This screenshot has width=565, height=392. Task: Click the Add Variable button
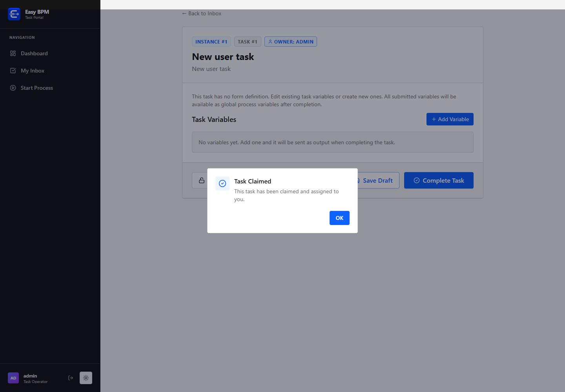pyautogui.click(x=450, y=119)
